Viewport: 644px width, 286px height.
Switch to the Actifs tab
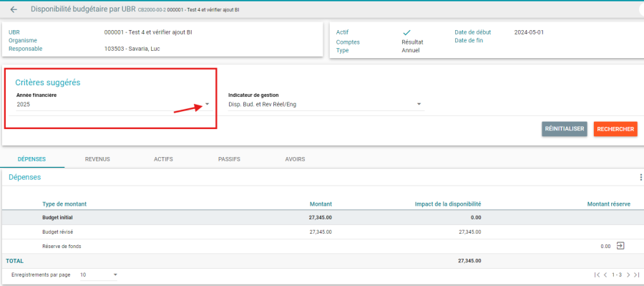(x=163, y=159)
